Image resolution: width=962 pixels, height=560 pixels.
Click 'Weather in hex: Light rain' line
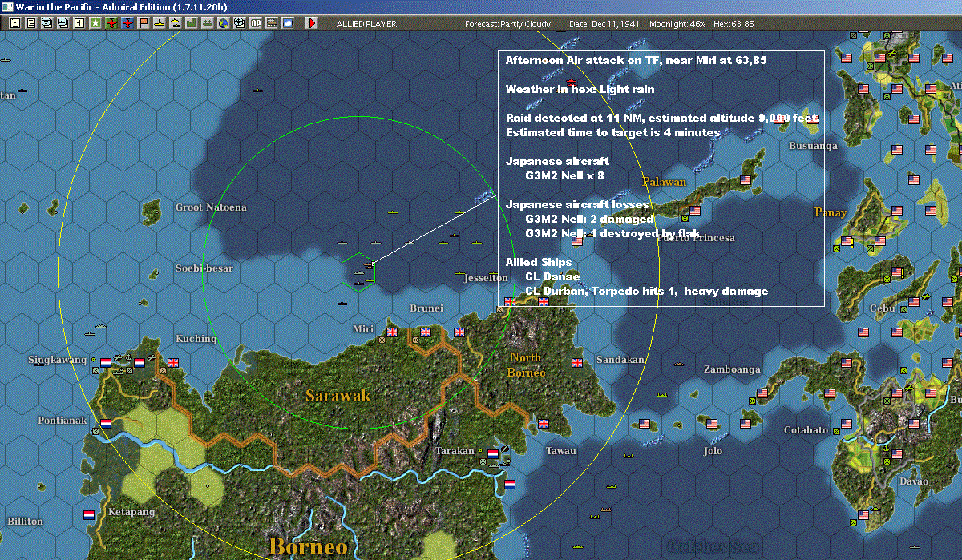(580, 89)
